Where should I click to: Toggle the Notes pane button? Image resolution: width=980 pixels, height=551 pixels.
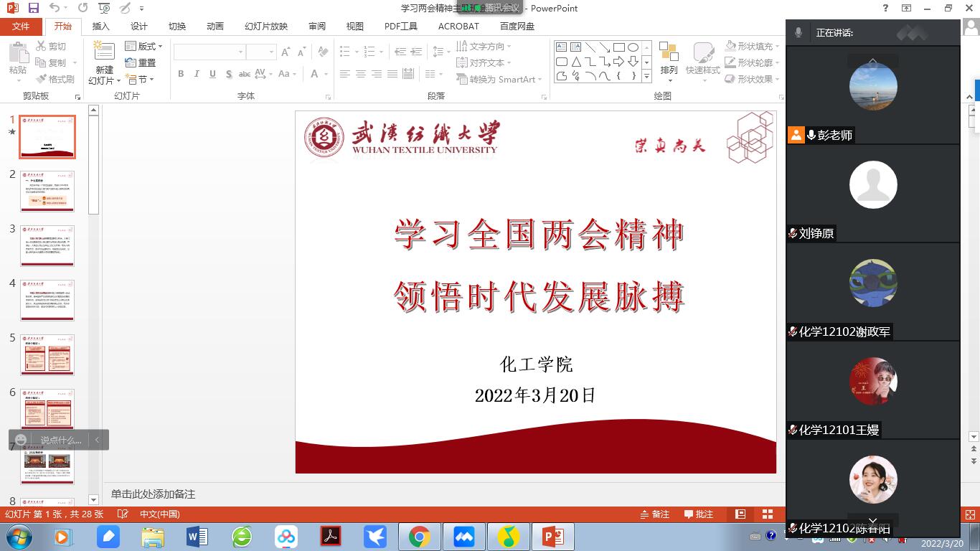click(x=654, y=514)
